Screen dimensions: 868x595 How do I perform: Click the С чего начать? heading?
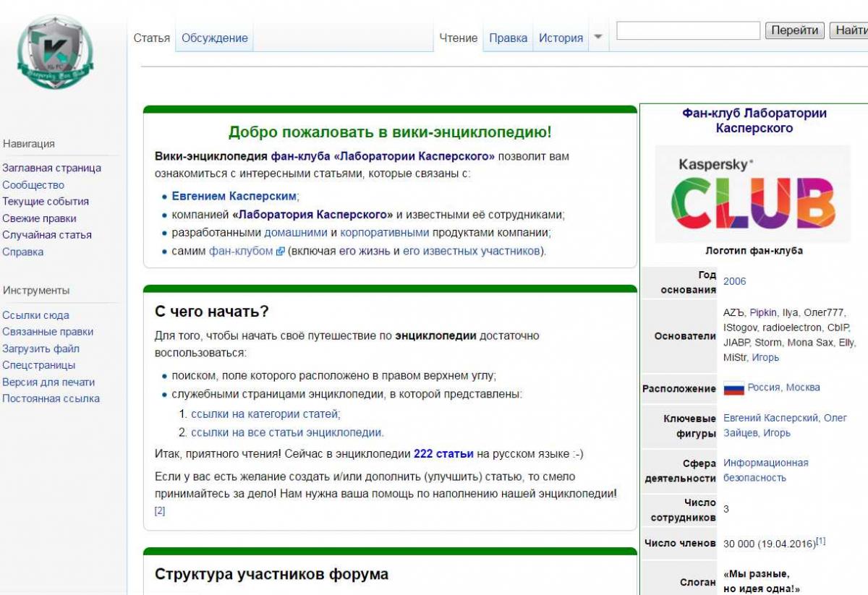point(212,312)
